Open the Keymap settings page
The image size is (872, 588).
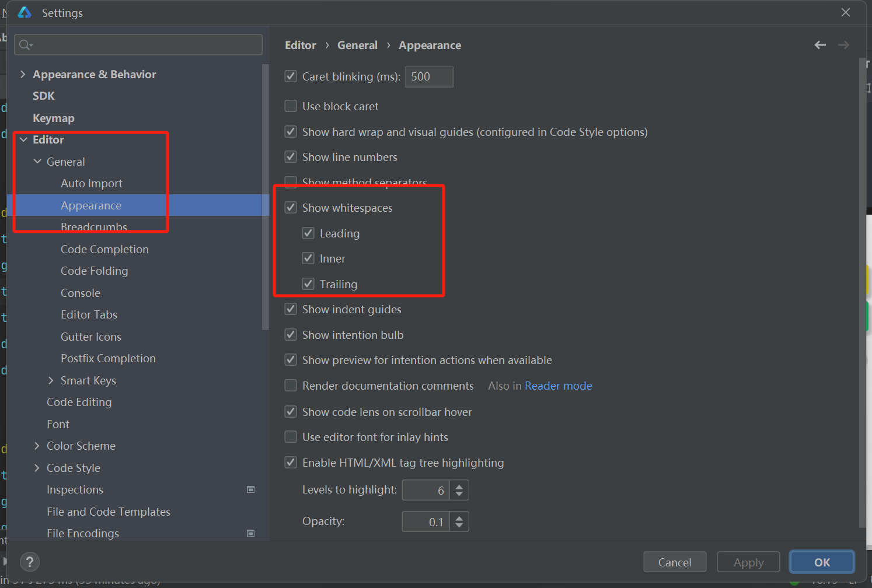[x=54, y=118]
